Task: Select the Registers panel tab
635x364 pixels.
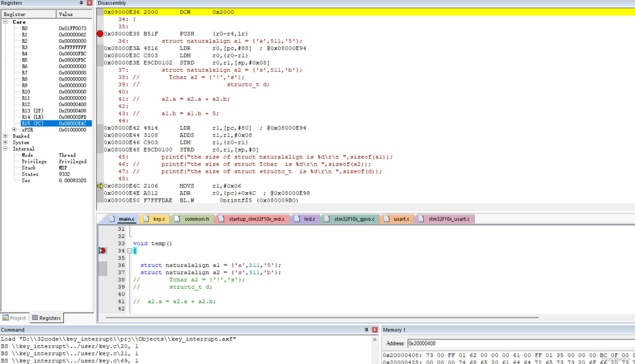Action: 46,318
